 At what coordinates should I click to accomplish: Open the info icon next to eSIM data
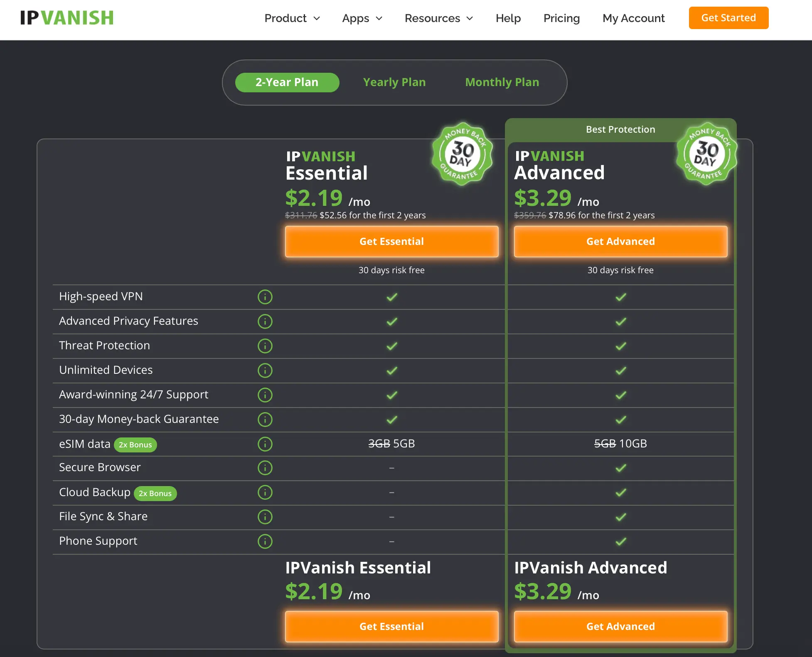coord(265,444)
